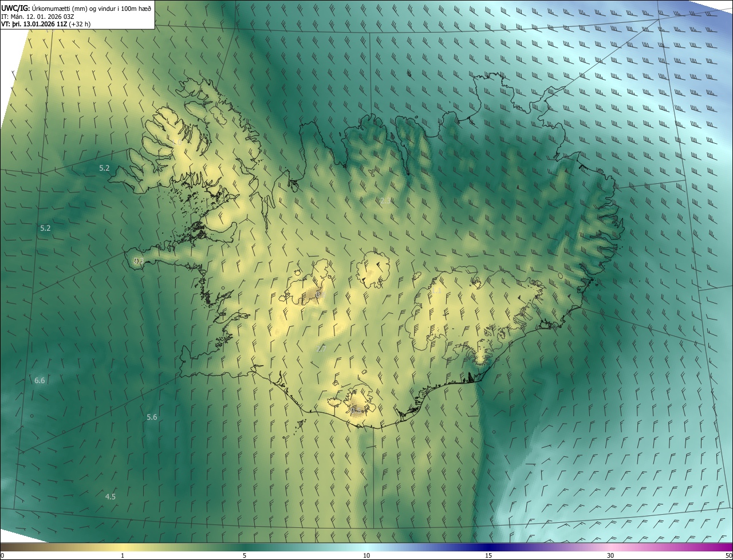Click the valid time "VT: þri. 13.01.2026 11Z (+32 h)"
This screenshot has height=560, width=733.
(x=46, y=24)
